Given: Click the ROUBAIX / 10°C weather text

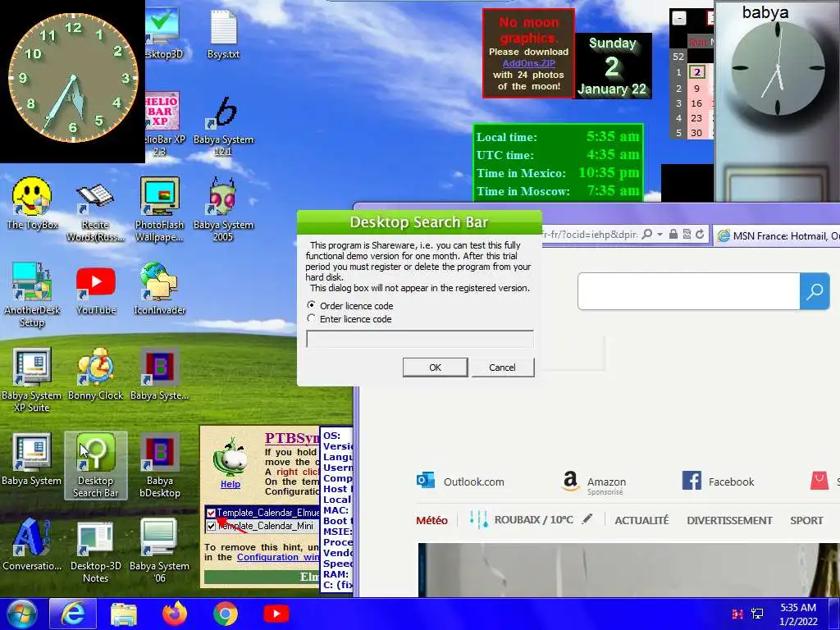Looking at the screenshot, I should click(x=533, y=519).
